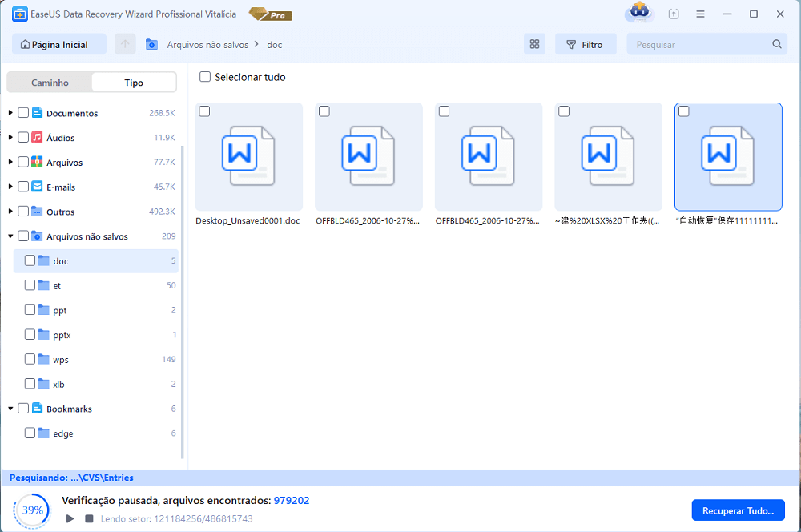Resume scan with the play icon
The height and width of the screenshot is (532, 801).
[x=70, y=518]
